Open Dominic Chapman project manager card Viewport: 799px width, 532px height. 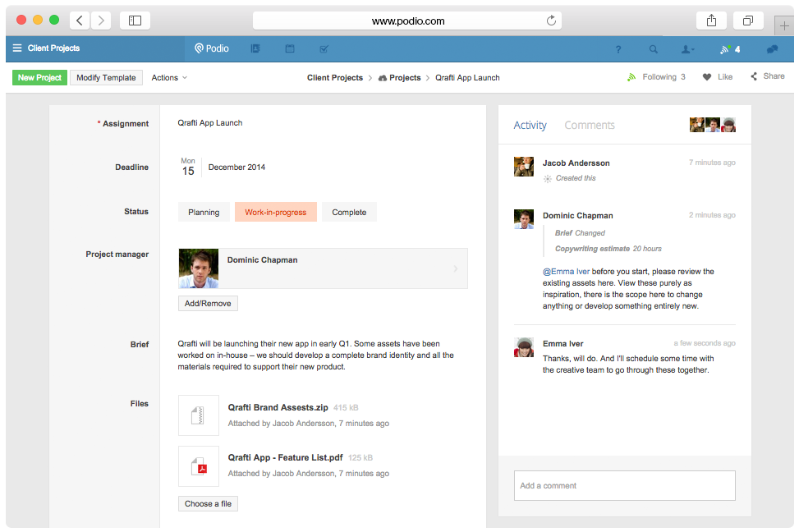(323, 268)
